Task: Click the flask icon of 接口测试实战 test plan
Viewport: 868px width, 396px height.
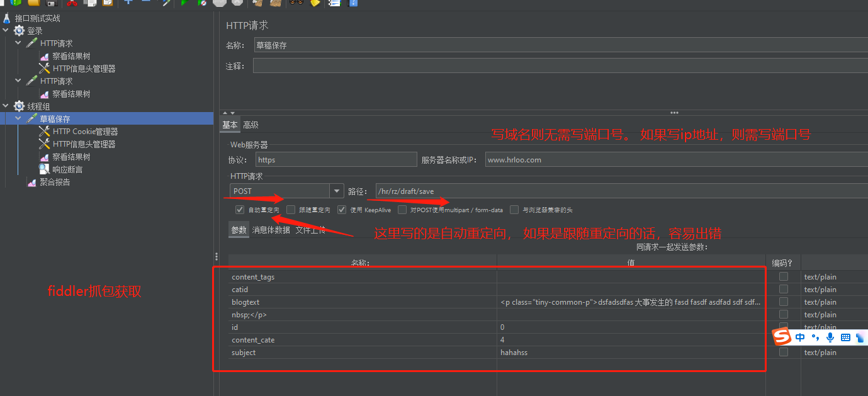Action: (7, 18)
